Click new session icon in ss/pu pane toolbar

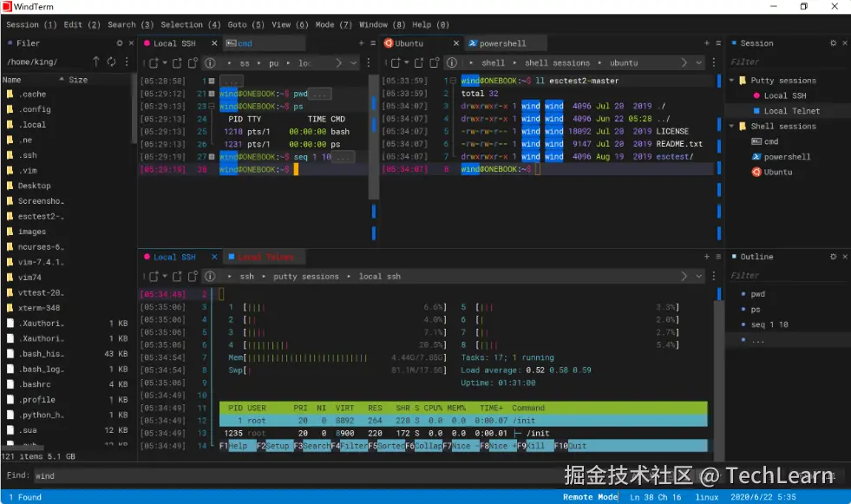point(154,63)
